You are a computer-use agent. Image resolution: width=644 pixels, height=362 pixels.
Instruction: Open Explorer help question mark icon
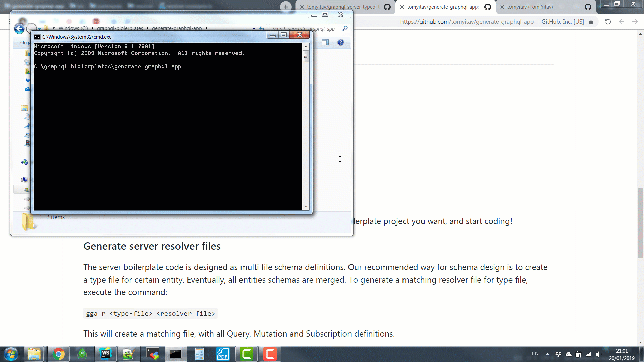click(341, 42)
